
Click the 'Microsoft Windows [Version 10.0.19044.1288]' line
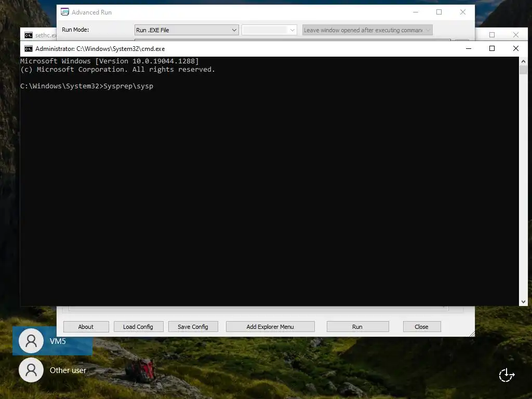coord(110,61)
